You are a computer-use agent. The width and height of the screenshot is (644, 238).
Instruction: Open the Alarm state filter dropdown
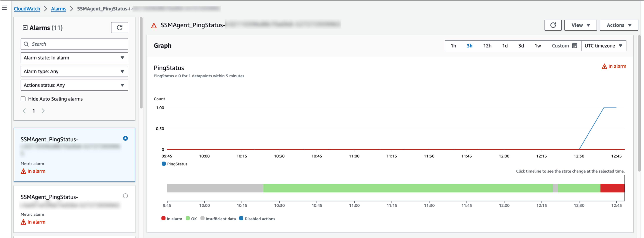pyautogui.click(x=74, y=58)
